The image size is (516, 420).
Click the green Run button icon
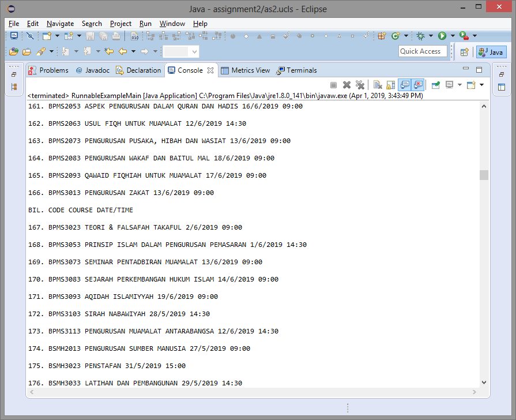click(442, 36)
